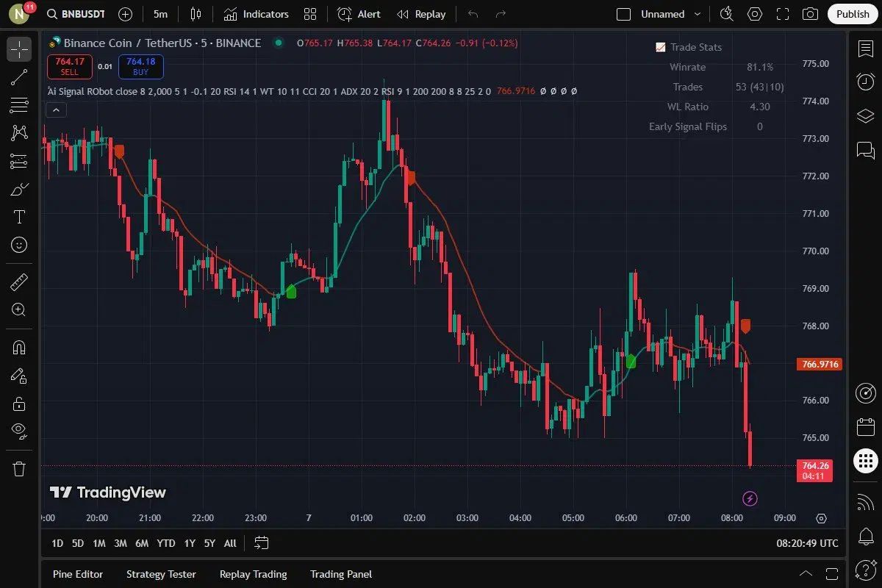Image resolution: width=882 pixels, height=588 pixels.
Task: Open chart settings hexagon icon in top bar
Action: click(755, 14)
